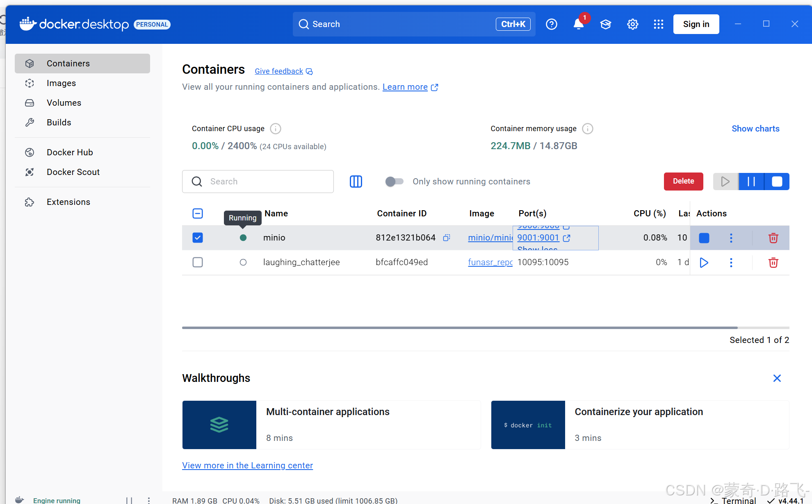Click the Sign in button

(696, 24)
